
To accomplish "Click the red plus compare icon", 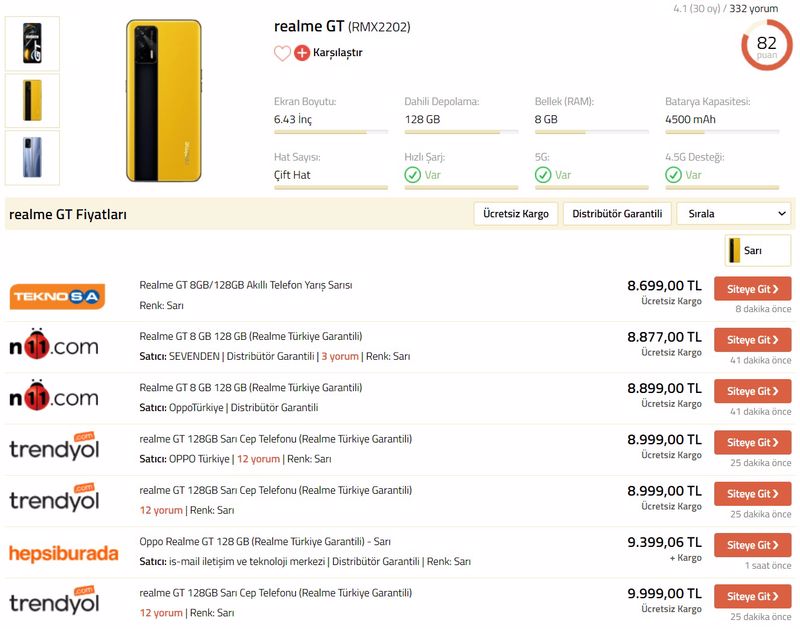I will pos(302,53).
